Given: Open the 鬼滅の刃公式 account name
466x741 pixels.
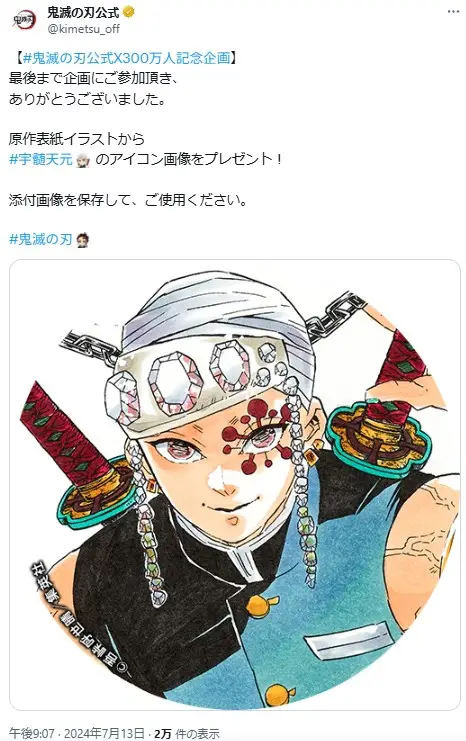Looking at the screenshot, I should click(x=83, y=12).
